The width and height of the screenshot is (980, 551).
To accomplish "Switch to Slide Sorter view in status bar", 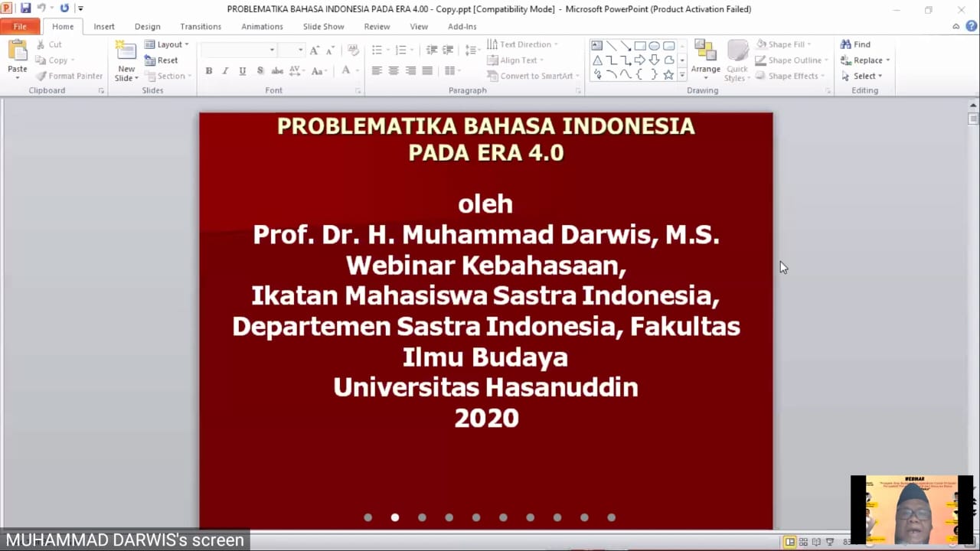I will [803, 541].
